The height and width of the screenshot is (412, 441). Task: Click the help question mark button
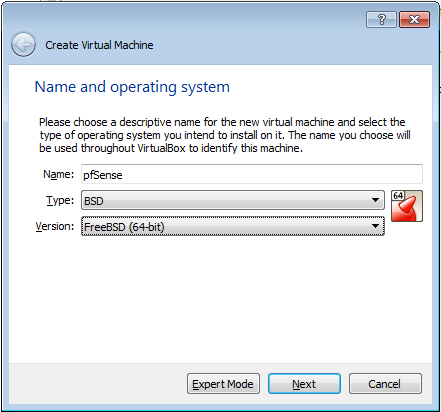pos(381,19)
